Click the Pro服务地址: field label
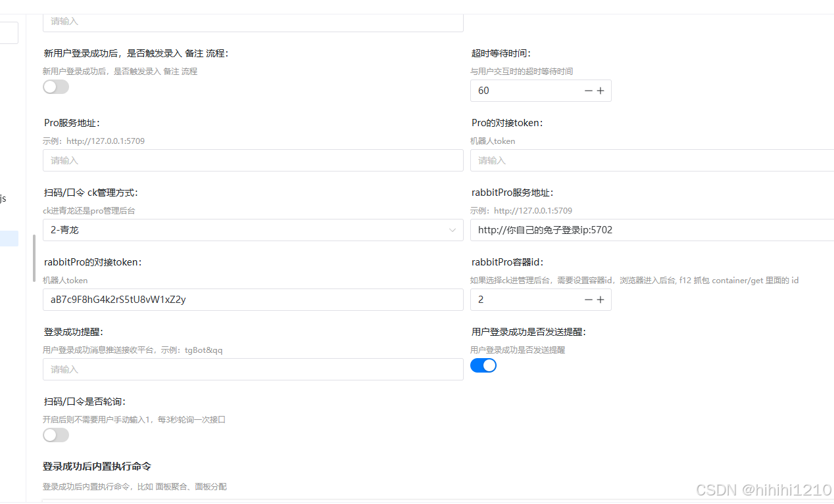 72,123
